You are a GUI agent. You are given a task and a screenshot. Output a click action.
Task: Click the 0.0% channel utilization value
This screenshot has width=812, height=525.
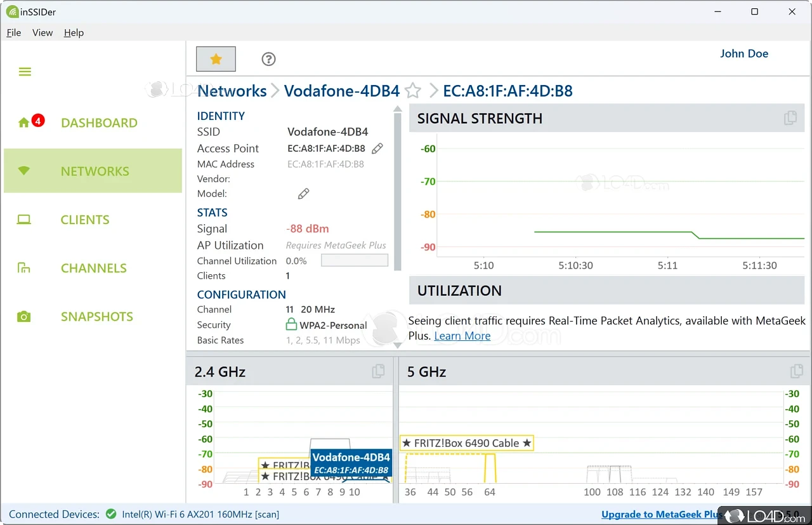pyautogui.click(x=296, y=261)
